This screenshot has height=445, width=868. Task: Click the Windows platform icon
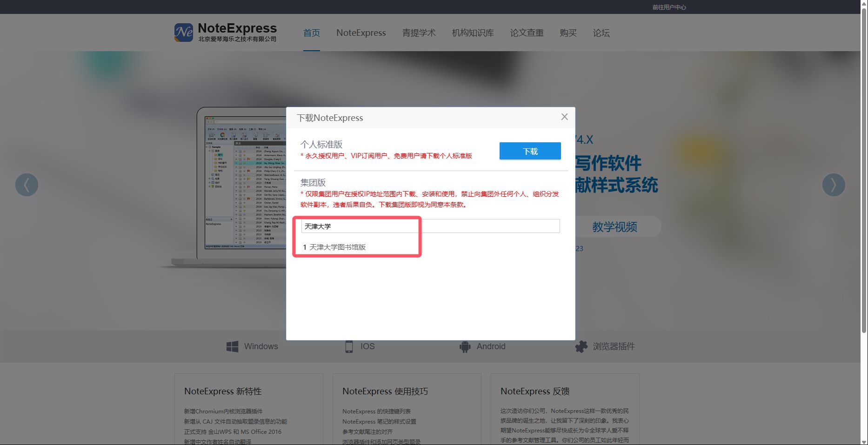[232, 346]
